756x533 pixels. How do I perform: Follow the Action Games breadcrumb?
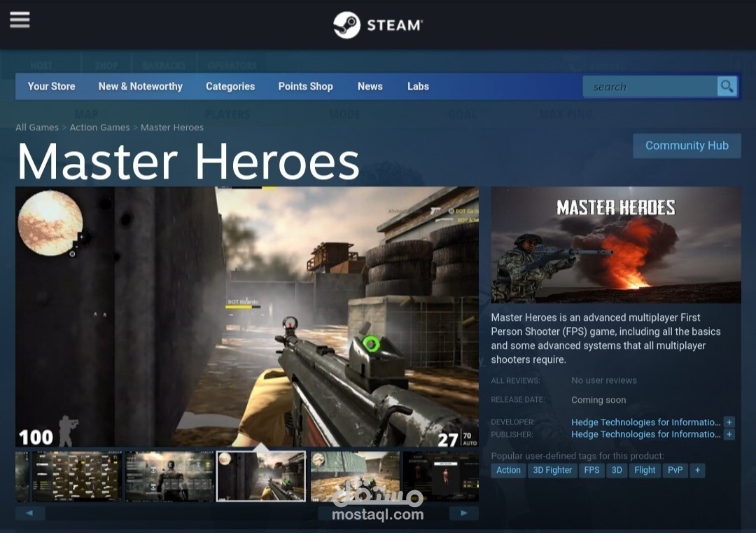(99, 127)
